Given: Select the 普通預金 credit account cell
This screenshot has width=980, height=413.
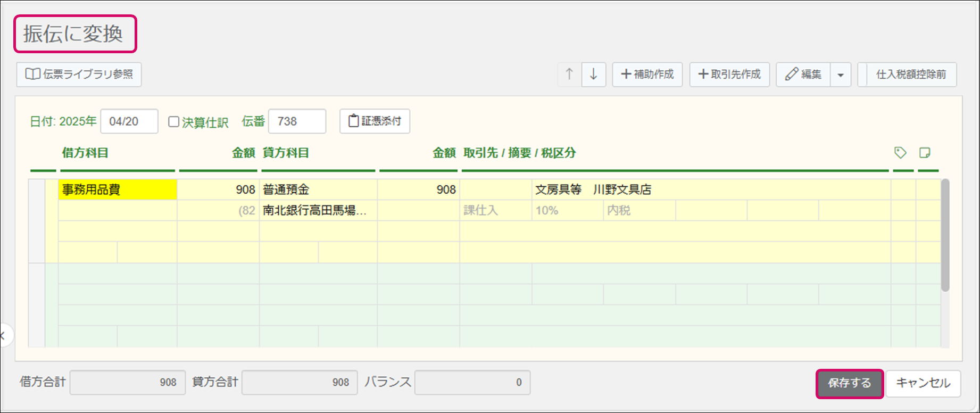Looking at the screenshot, I should pos(318,189).
